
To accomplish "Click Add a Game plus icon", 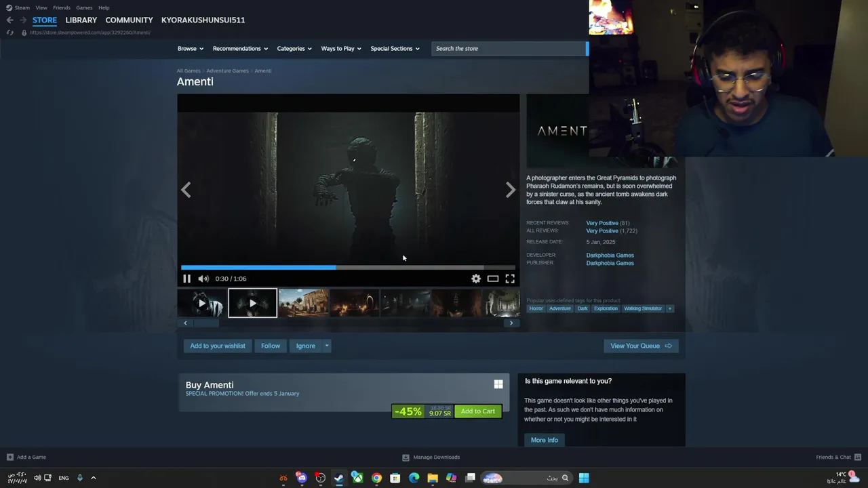I will (x=9, y=457).
